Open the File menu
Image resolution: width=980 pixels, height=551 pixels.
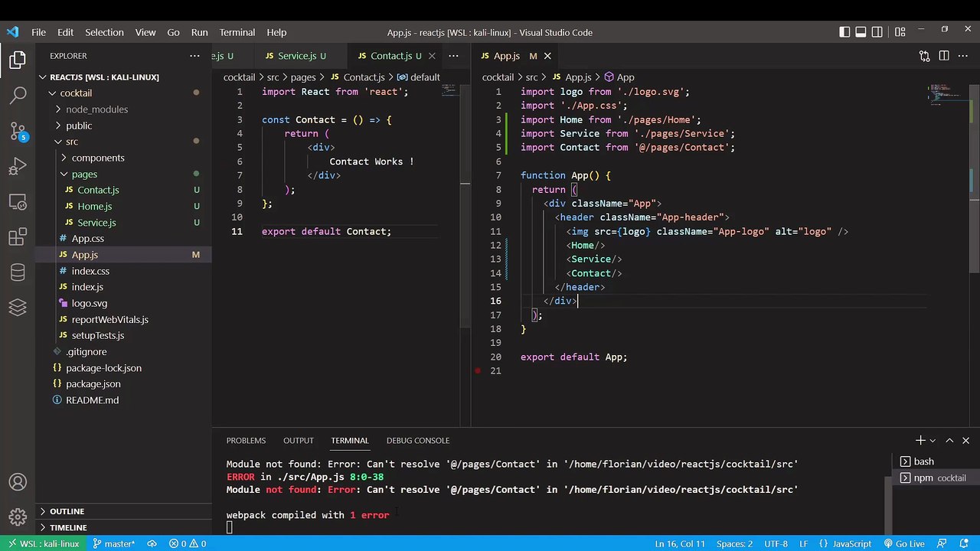point(38,32)
